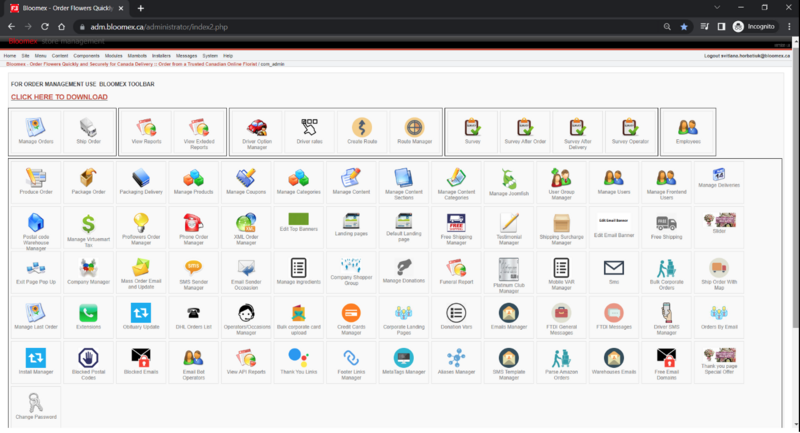
Task: Open the Route Manager
Action: pos(414,132)
